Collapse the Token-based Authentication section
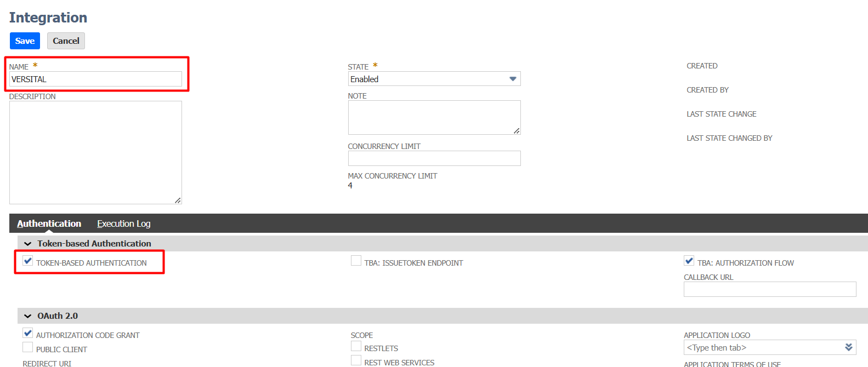Image resolution: width=868 pixels, height=367 pixels. coord(28,244)
